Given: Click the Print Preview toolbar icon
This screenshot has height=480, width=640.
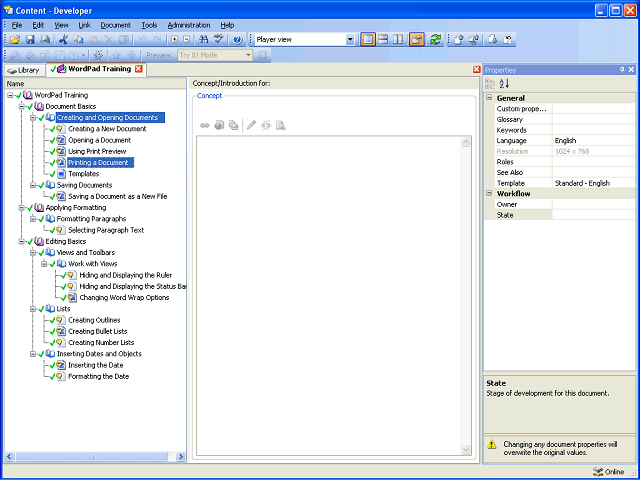Looking at the screenshot, I should (x=44, y=40).
